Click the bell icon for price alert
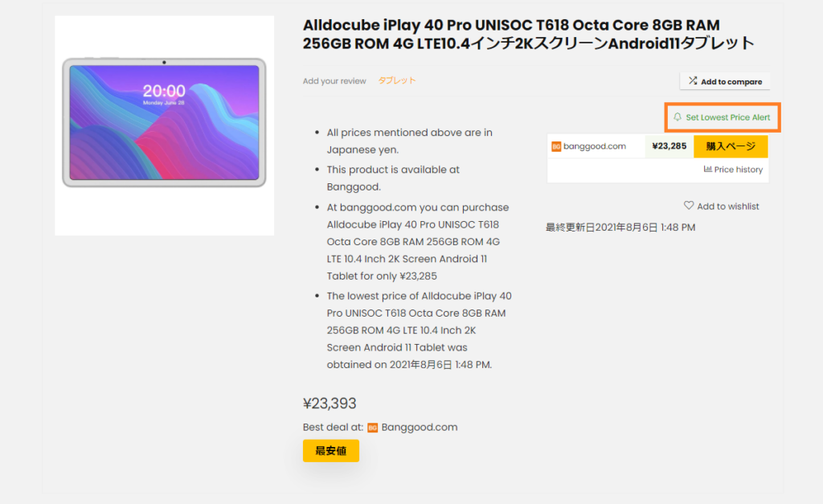Viewport: 823px width, 504px height. pos(678,117)
